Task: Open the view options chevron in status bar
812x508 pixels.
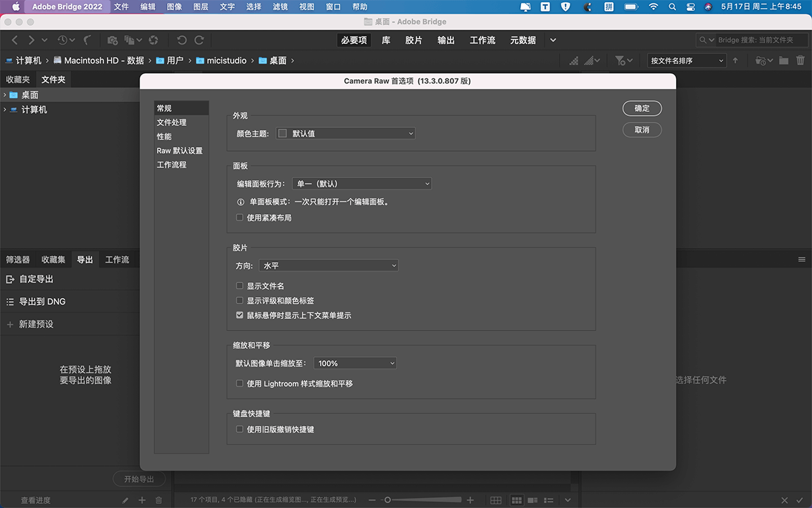Action: click(568, 501)
